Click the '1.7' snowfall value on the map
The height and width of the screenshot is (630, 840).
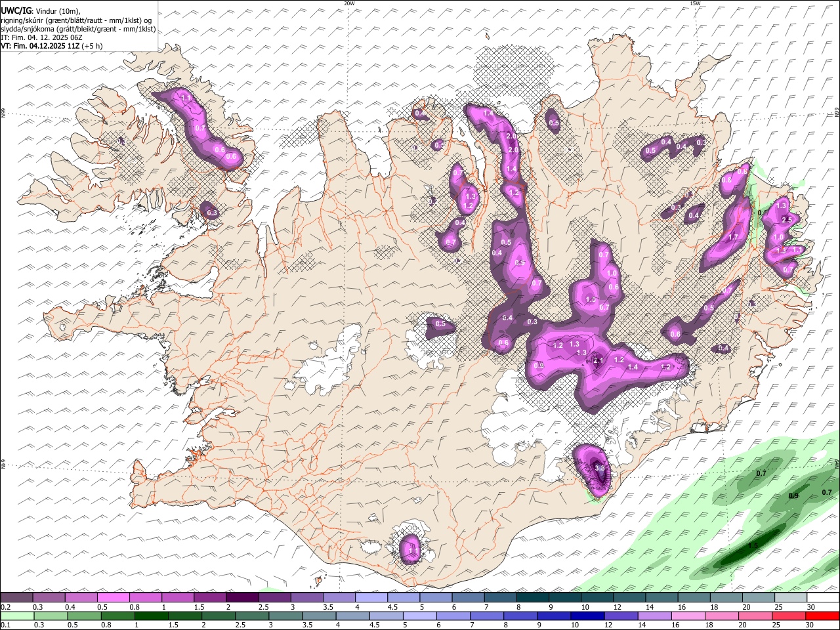(x=734, y=237)
